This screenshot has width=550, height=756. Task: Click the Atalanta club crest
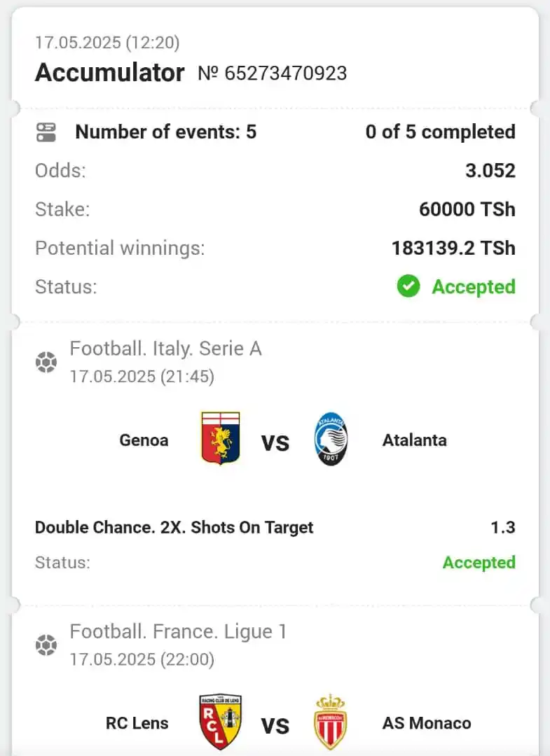[x=331, y=439]
